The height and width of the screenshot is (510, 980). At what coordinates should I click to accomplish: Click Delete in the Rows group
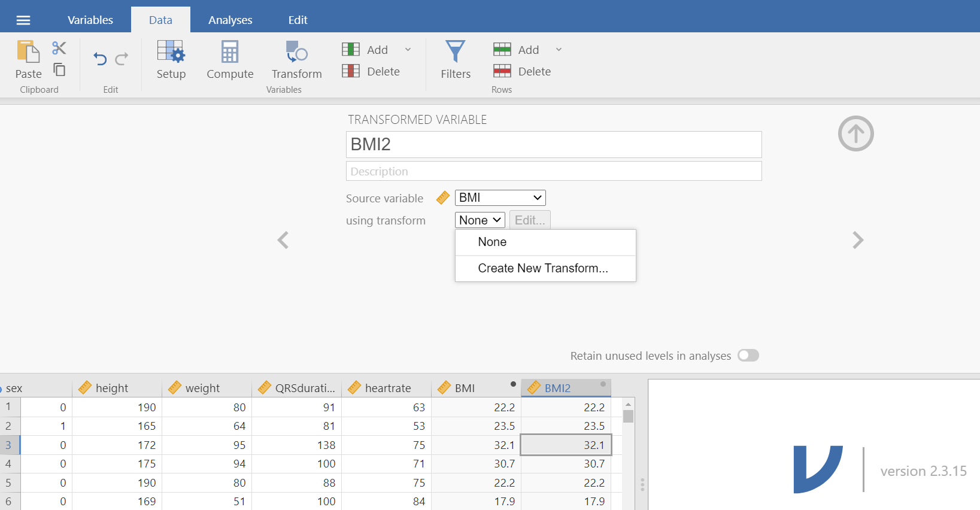point(522,71)
